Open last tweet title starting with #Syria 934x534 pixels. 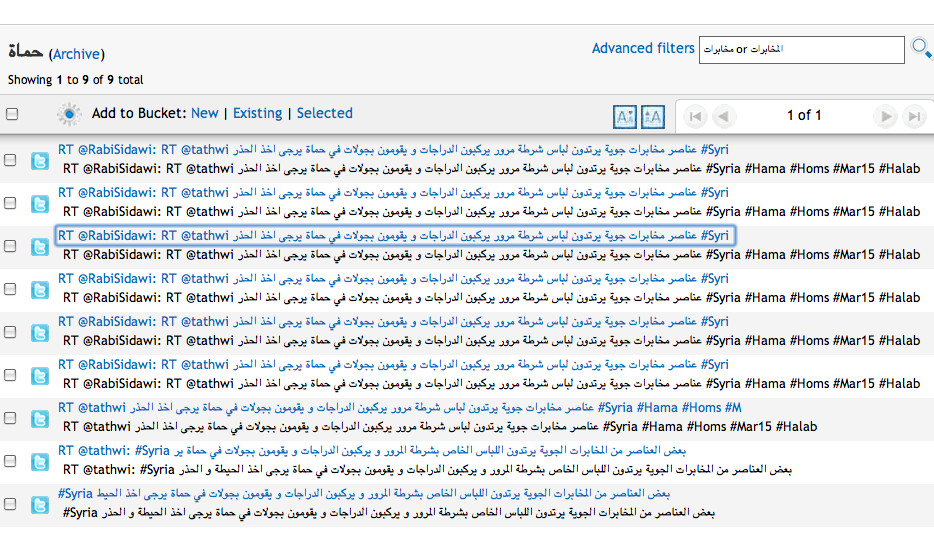(x=364, y=493)
